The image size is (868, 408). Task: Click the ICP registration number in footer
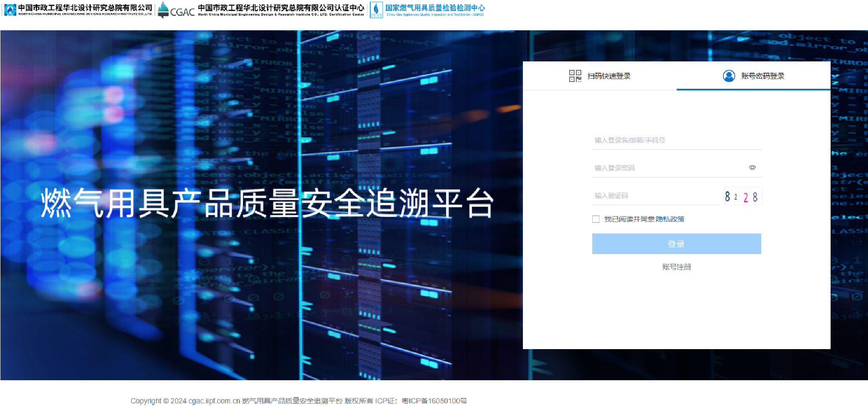point(434,401)
